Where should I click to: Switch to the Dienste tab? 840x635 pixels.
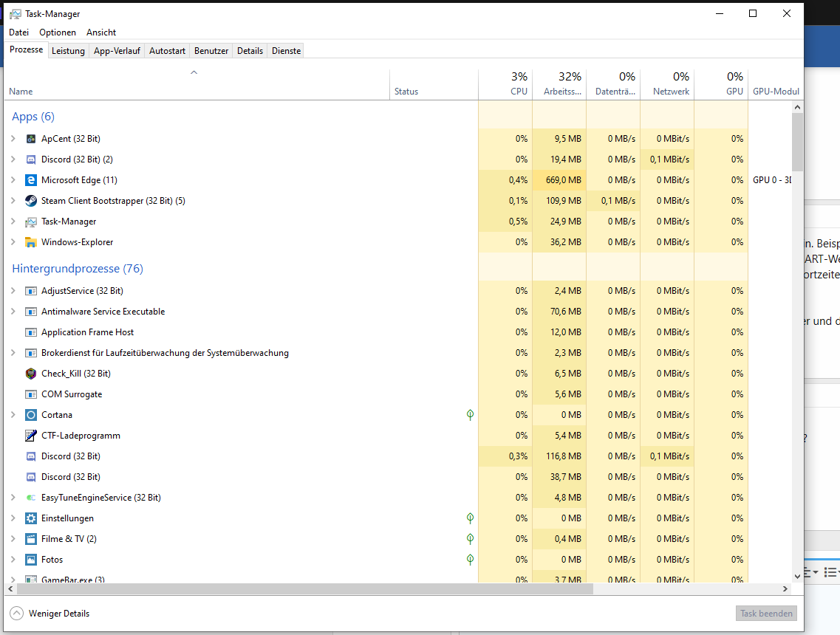pyautogui.click(x=286, y=51)
